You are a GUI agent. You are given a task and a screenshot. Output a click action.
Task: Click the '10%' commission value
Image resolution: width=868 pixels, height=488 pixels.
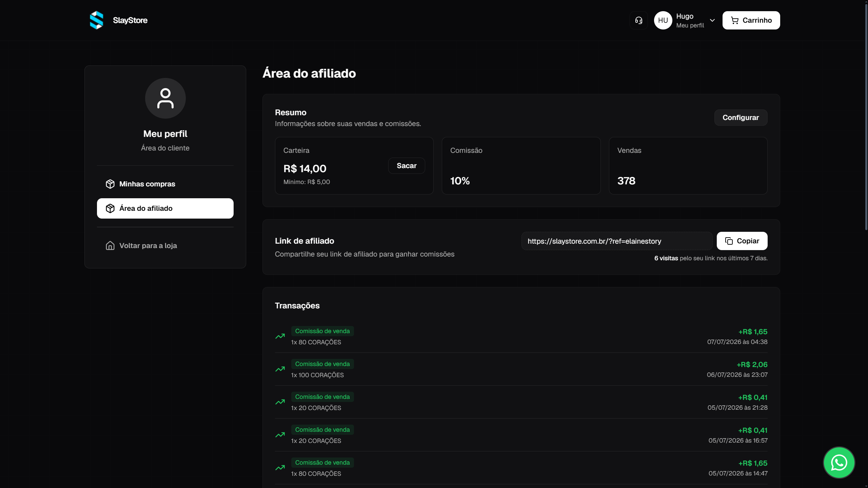pos(460,181)
